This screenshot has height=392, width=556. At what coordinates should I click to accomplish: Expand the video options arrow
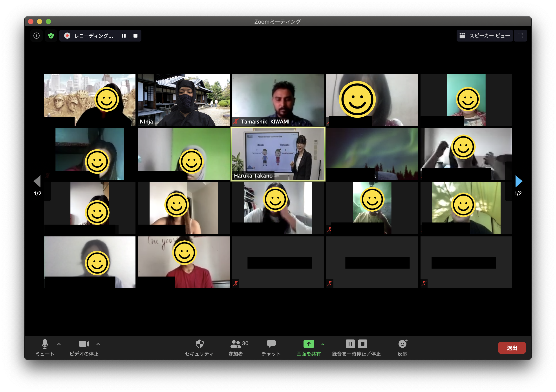tap(98, 344)
